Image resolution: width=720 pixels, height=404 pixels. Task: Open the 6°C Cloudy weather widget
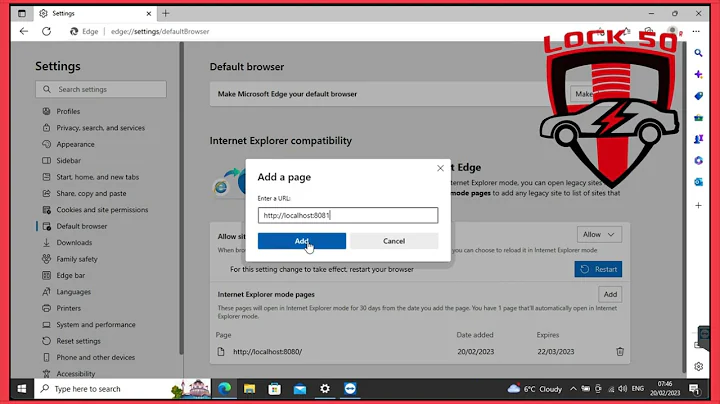534,389
